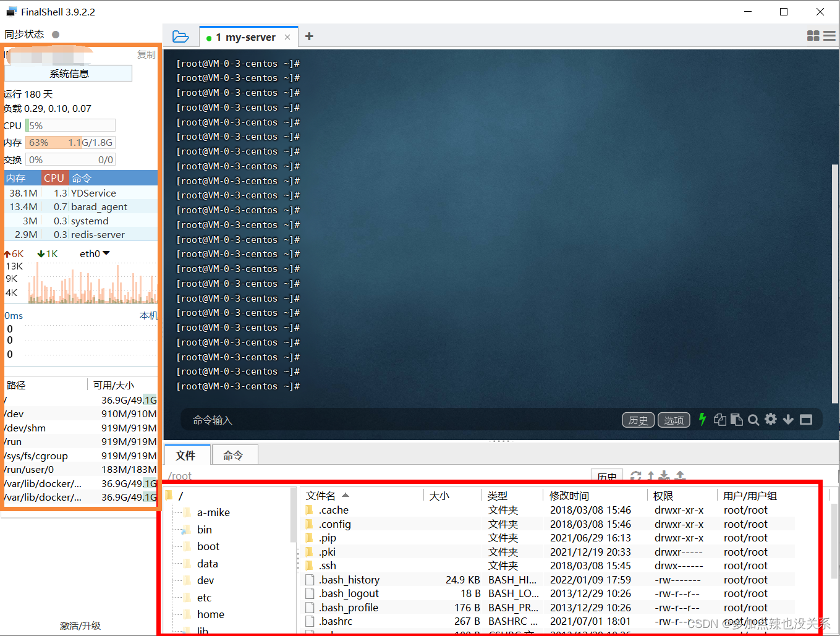Select the .bash_profile file
This screenshot has width=840, height=636.
(548, 608)
